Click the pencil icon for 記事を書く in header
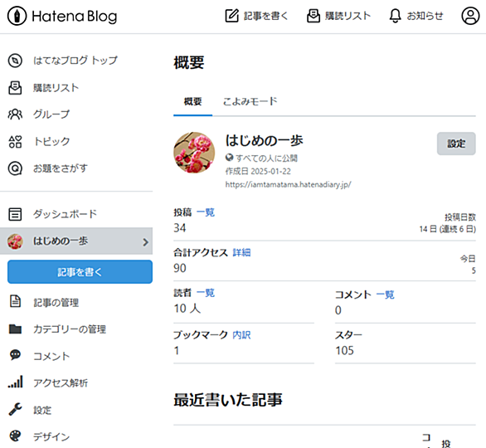The width and height of the screenshot is (486, 448). pyautogui.click(x=232, y=16)
